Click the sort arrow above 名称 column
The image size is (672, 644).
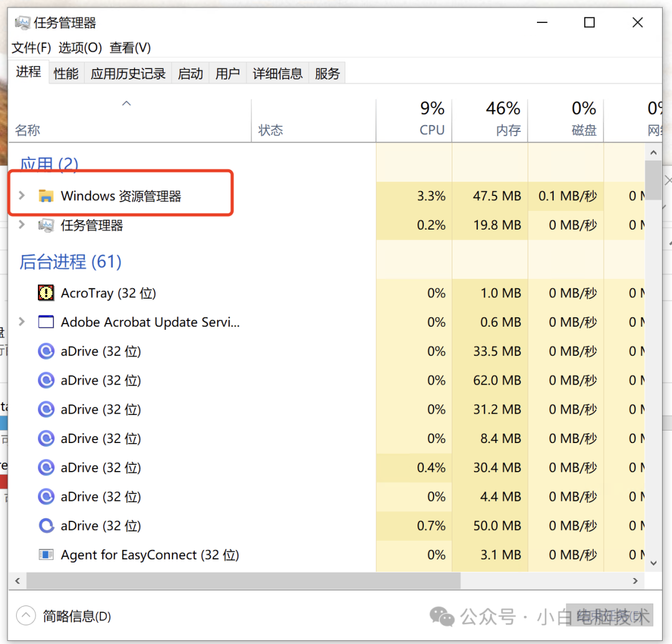click(126, 103)
